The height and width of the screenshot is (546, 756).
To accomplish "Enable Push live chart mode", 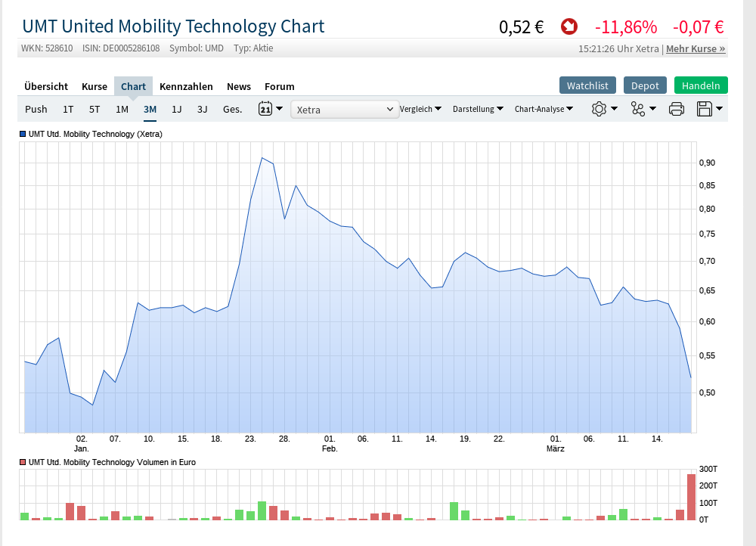I will (x=36, y=109).
